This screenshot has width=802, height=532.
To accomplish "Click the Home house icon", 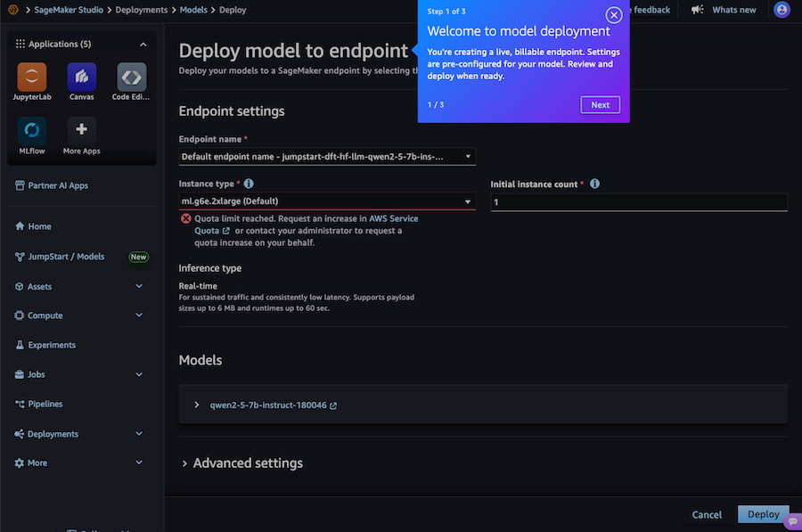I will point(20,226).
